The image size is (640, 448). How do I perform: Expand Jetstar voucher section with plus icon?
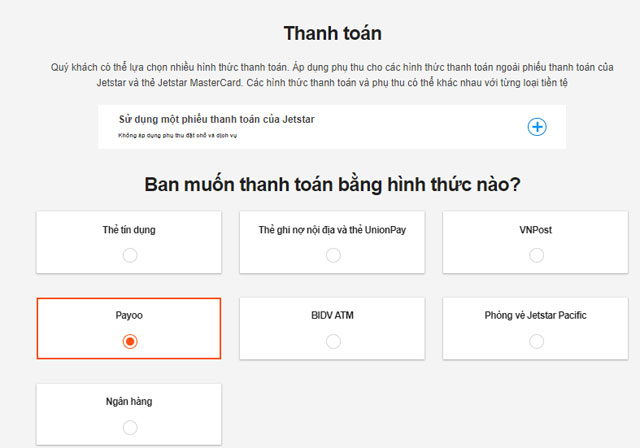(537, 127)
